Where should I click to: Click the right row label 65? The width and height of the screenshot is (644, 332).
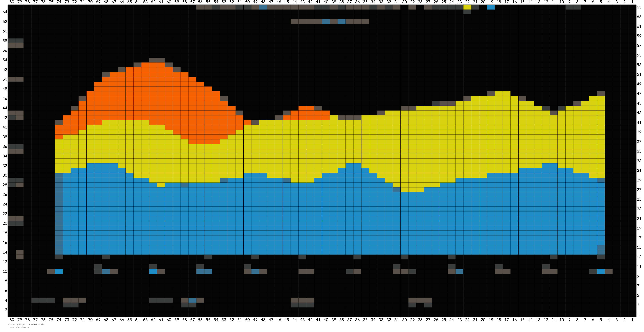639,7
